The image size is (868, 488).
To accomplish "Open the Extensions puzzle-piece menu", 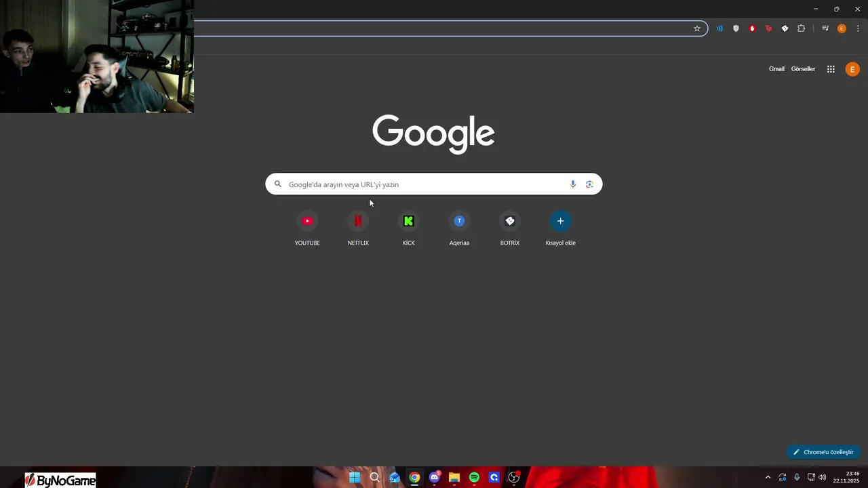I will click(802, 28).
